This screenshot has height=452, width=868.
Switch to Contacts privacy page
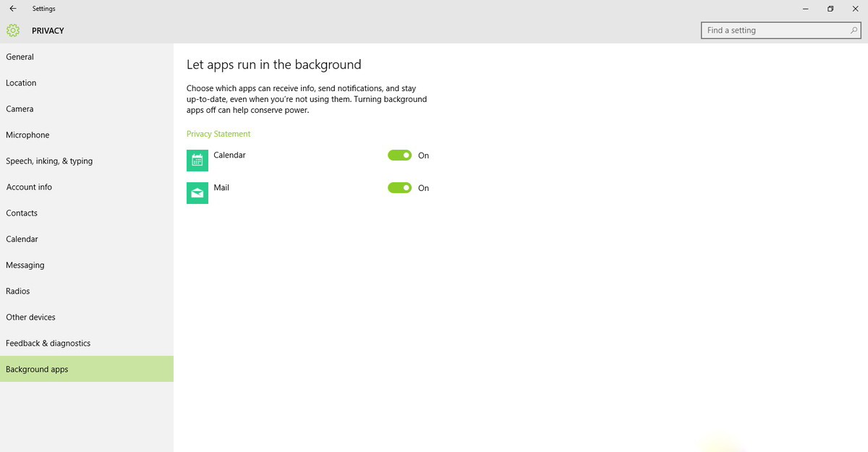pyautogui.click(x=22, y=213)
